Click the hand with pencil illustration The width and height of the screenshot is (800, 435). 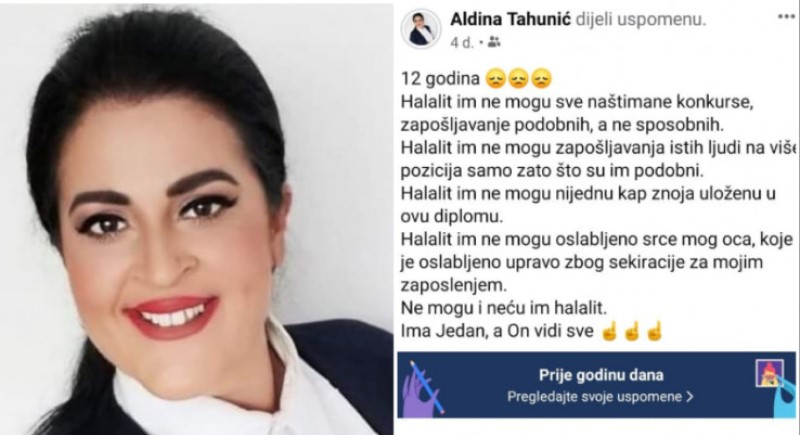[422, 388]
